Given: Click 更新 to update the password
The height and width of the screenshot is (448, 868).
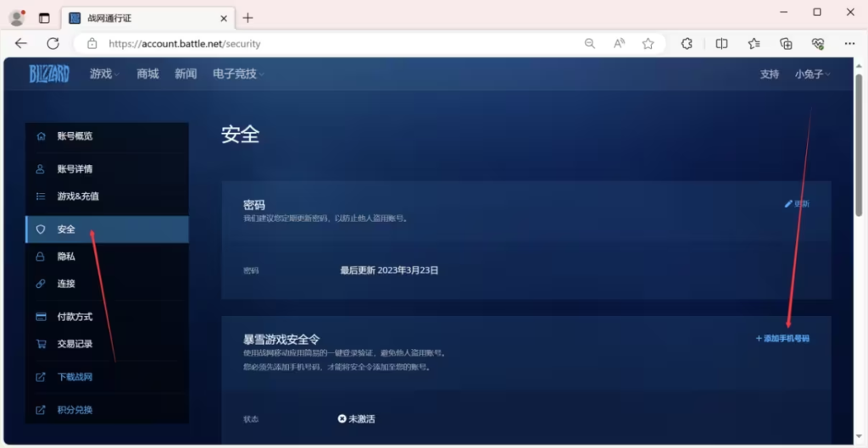Looking at the screenshot, I should point(797,203).
